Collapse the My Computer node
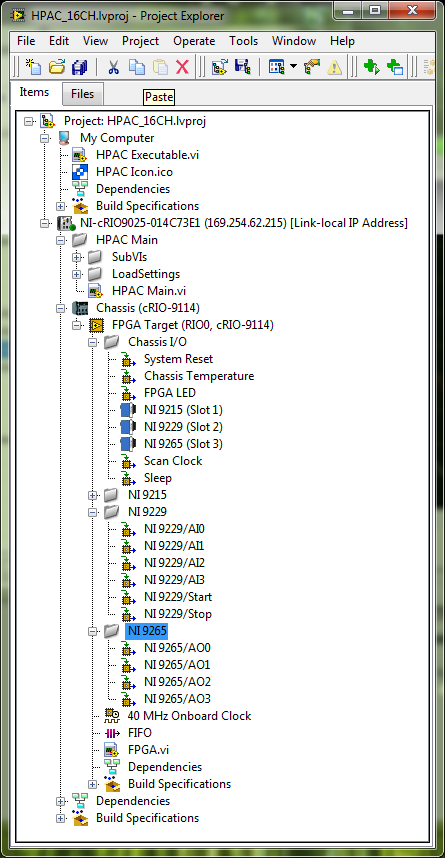Screen dimensions: 445x858 44,138
